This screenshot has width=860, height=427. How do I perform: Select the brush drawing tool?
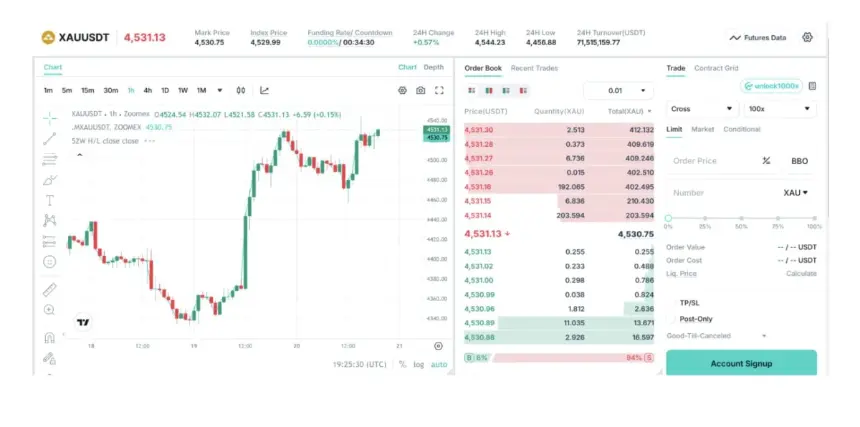click(x=50, y=180)
